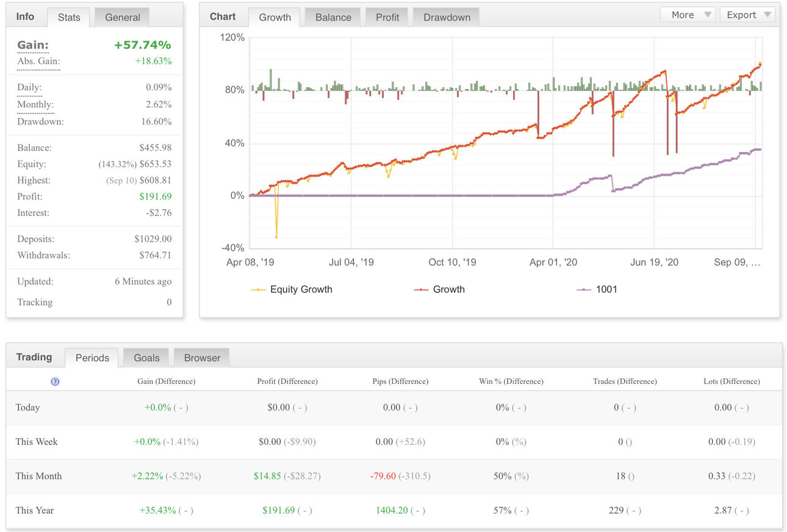
Task: Select the This Week row label
Action: click(x=37, y=442)
